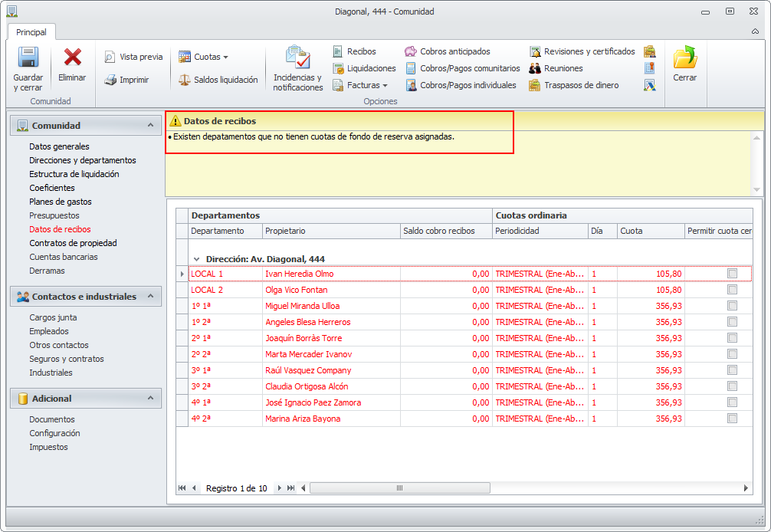Open Incidencias y notificaciones
The width and height of the screenshot is (771, 532).
(x=298, y=68)
